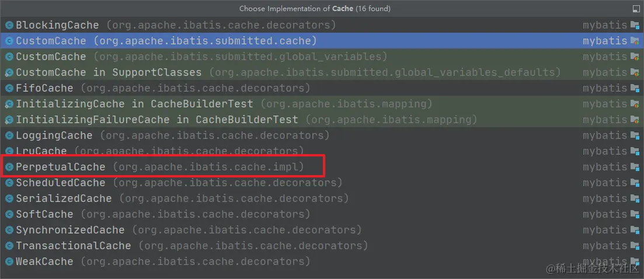Select CustomCache in global_variables package

coord(51,57)
